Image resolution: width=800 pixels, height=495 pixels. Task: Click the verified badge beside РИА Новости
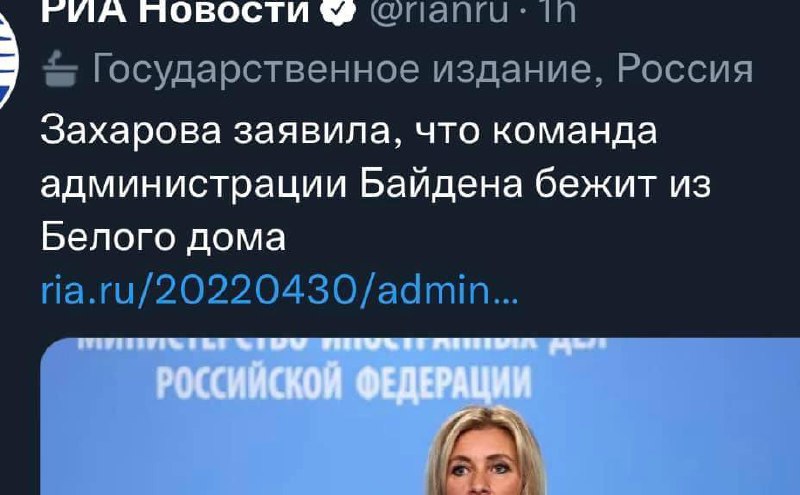tap(337, 11)
